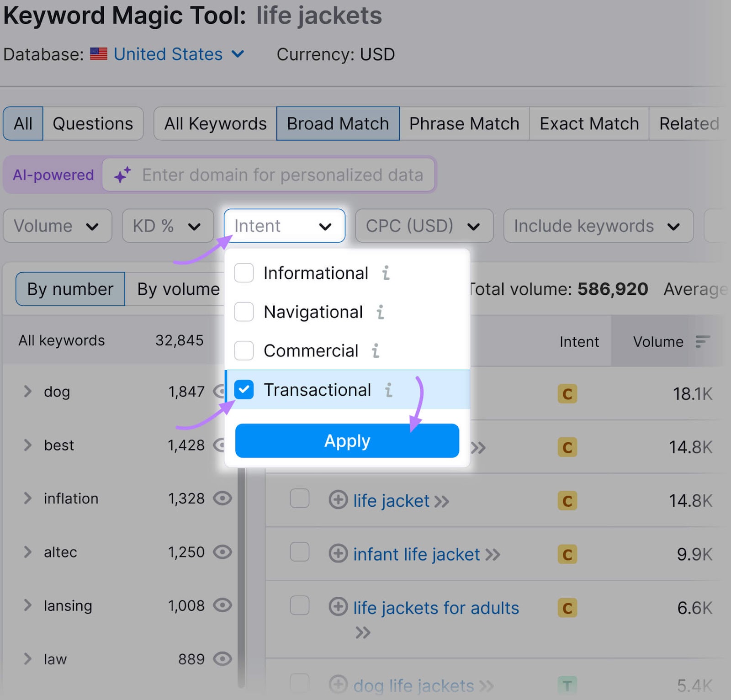Click the plus icon beside life jackets for adults

pos(338,607)
